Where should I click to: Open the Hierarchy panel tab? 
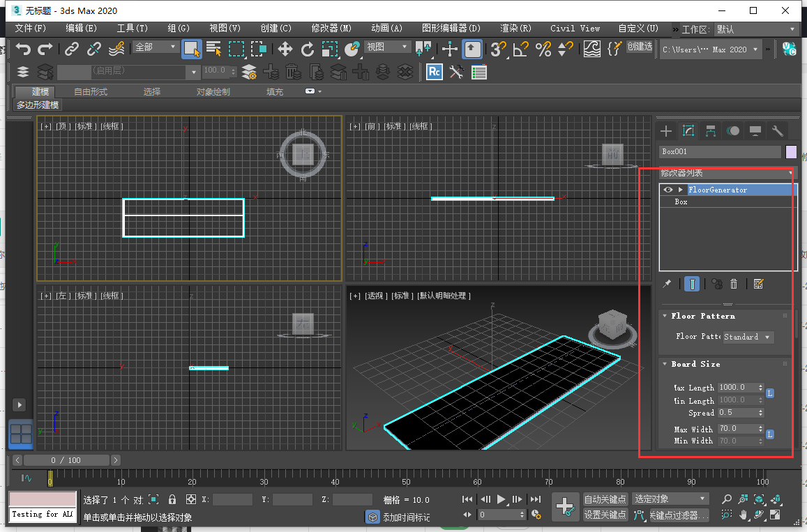click(x=711, y=131)
